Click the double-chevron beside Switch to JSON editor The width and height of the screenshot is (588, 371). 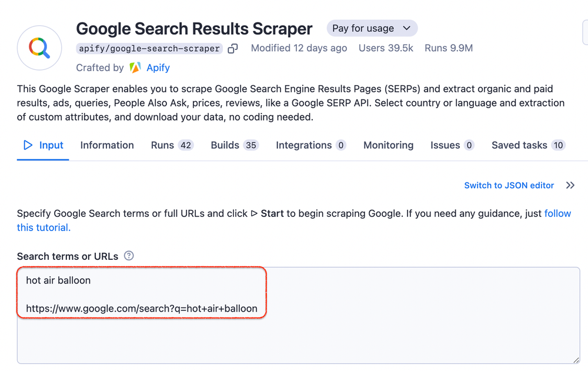point(570,185)
